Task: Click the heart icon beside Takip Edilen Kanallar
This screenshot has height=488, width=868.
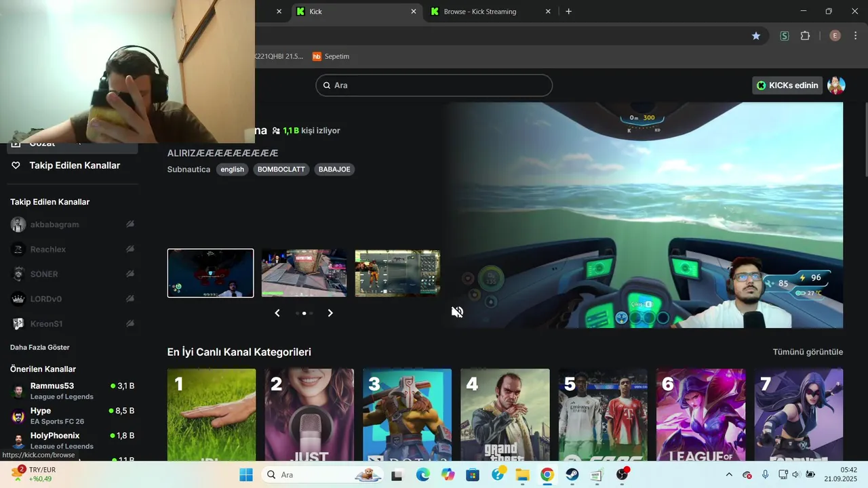Action: pos(16,165)
